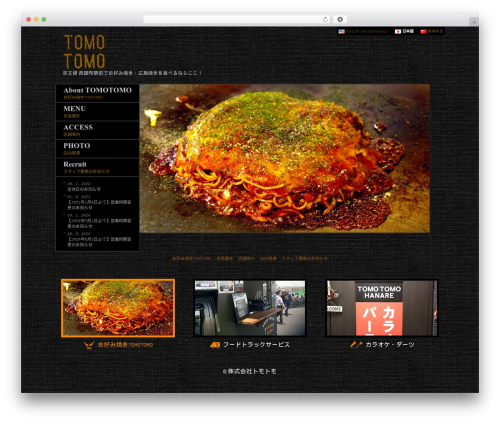This screenshot has height=423, width=500.
Task: Open the 2022 news post 定休日のお知らせ
Action: [x=84, y=189]
